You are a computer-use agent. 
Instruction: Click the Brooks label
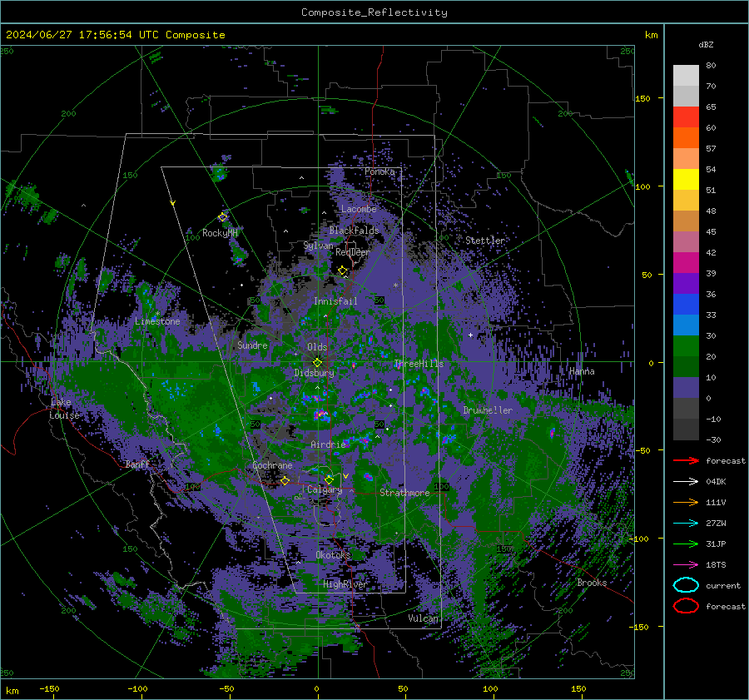[592, 583]
